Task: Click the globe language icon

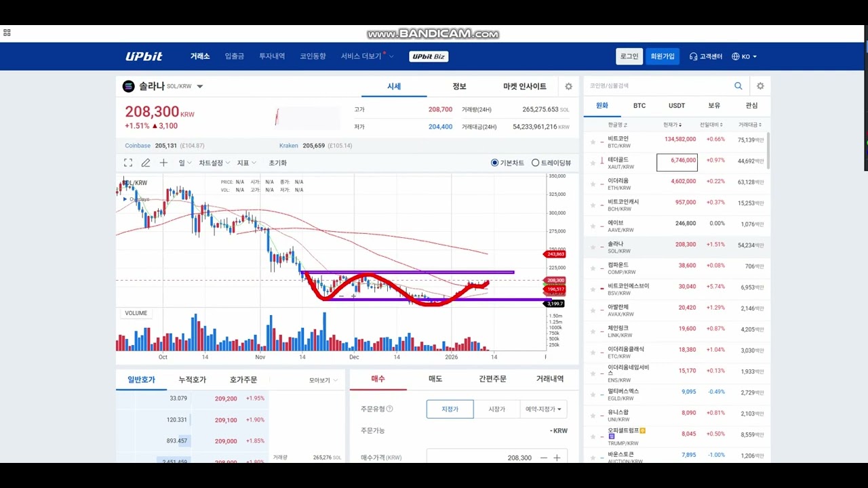Action: (x=736, y=56)
